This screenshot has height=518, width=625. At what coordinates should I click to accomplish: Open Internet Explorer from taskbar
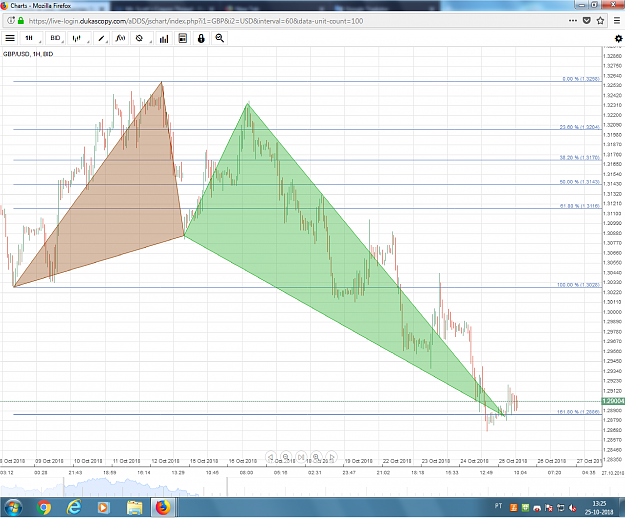pyautogui.click(x=74, y=507)
